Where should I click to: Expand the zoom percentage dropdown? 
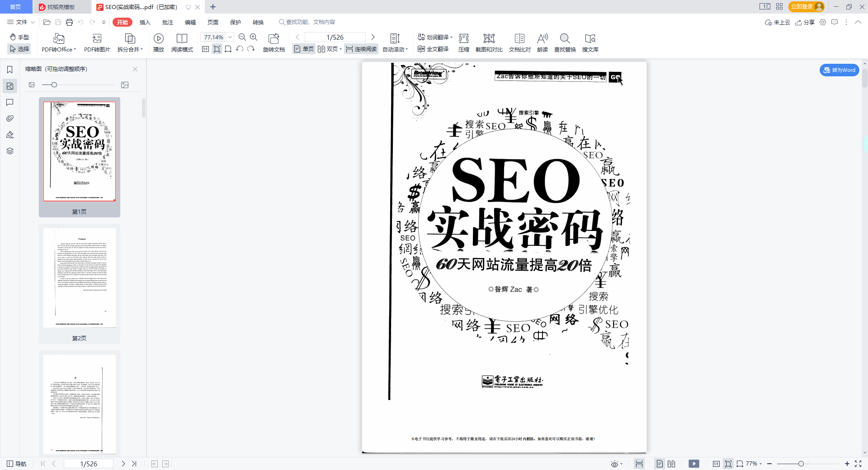230,37
